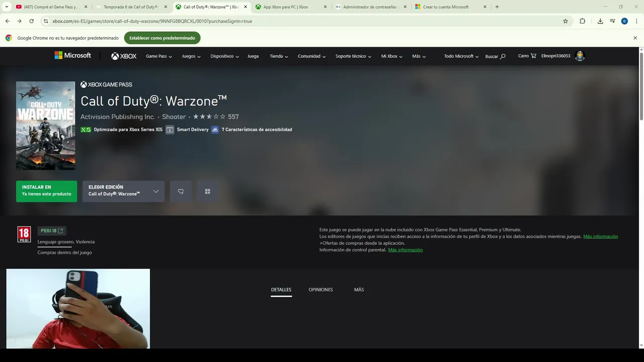Expand the Comunidad menu
This screenshot has height=362, width=644.
point(311,56)
